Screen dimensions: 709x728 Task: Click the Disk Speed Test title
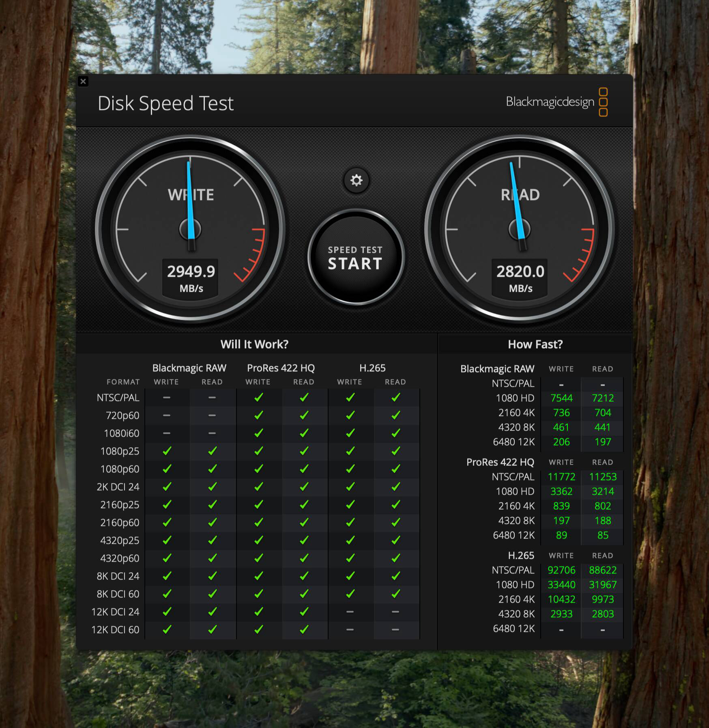pyautogui.click(x=165, y=103)
